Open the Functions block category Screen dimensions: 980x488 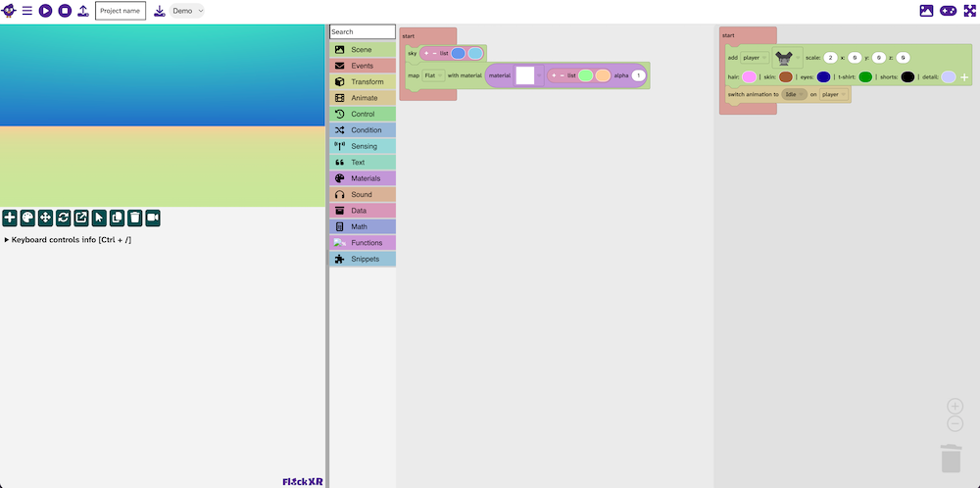point(363,242)
